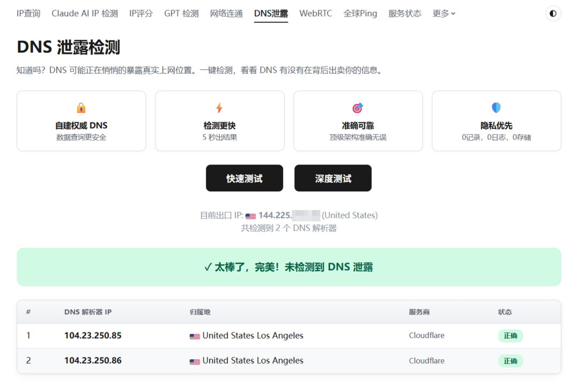The image size is (579, 392).
Task: Click the 顶级架构准确无误 subtitle
Action: tap(358, 137)
